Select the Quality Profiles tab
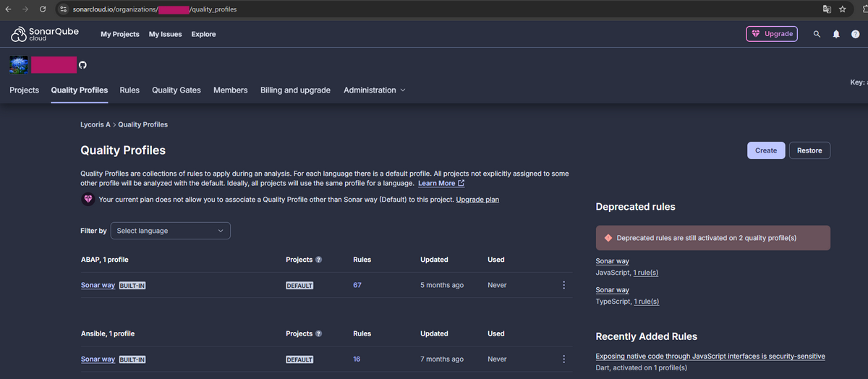This screenshot has width=868, height=379. (x=80, y=90)
